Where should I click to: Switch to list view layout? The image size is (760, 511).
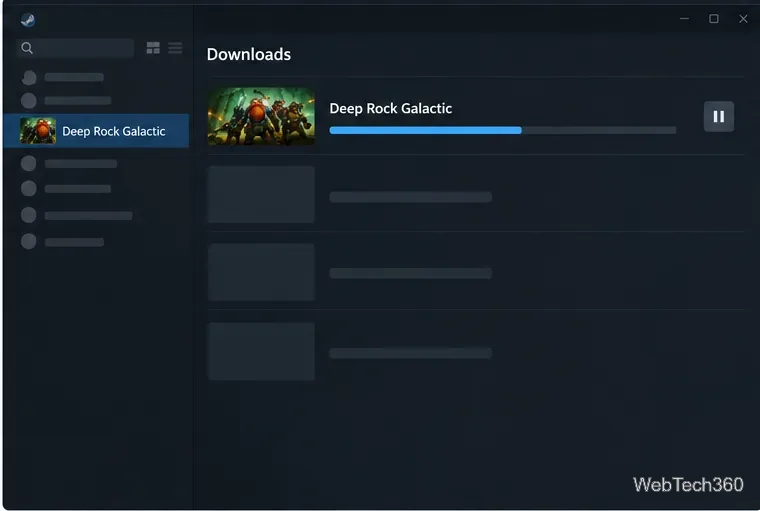click(175, 48)
